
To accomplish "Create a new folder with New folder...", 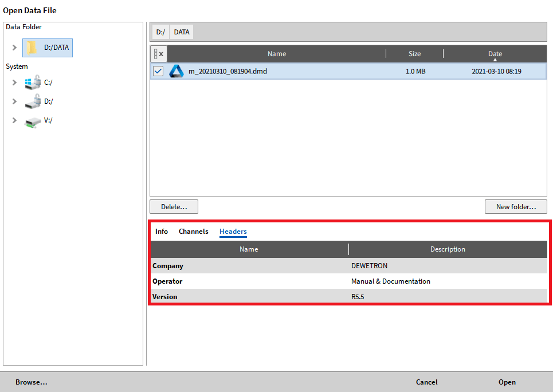I will [x=515, y=206].
